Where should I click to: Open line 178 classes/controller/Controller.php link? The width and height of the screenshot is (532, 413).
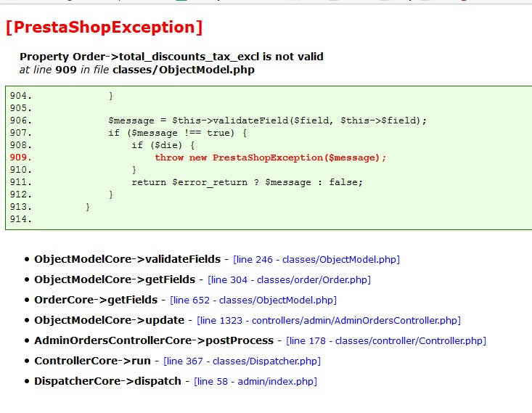click(x=386, y=340)
